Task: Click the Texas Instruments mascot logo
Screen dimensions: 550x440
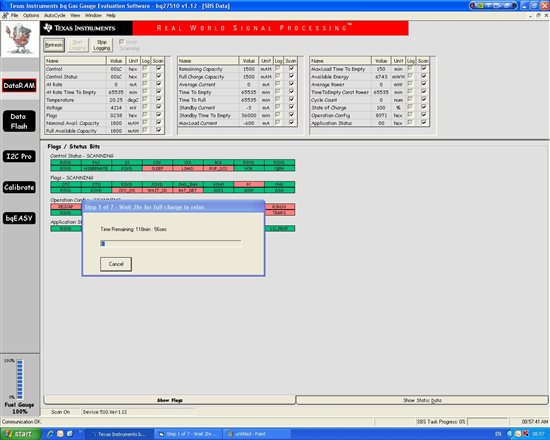Action: (x=20, y=39)
